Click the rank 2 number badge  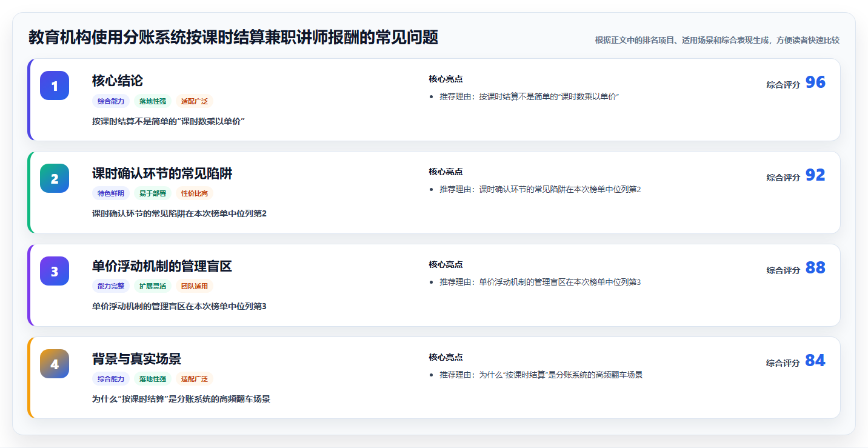[x=55, y=178]
